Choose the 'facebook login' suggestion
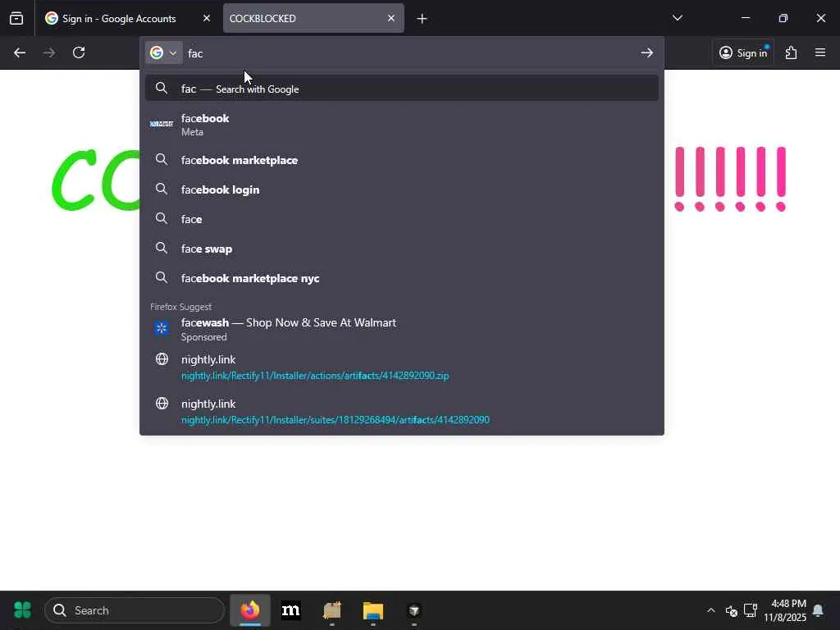The image size is (840, 630). [402, 189]
